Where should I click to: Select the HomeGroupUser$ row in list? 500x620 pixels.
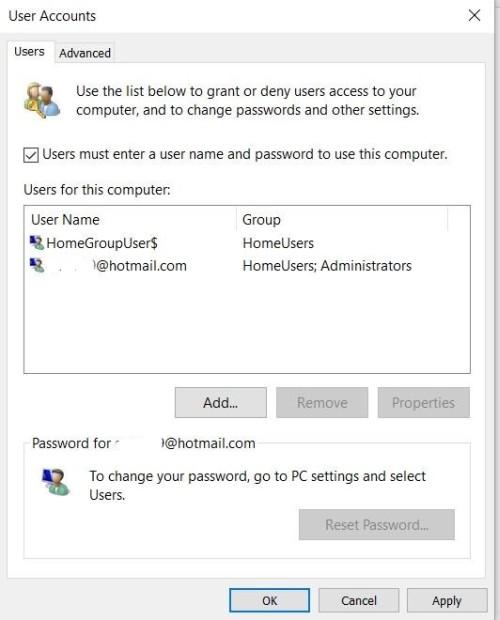pos(247,243)
